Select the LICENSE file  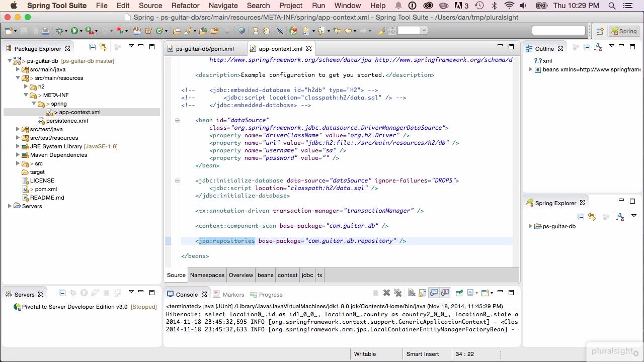(42, 180)
